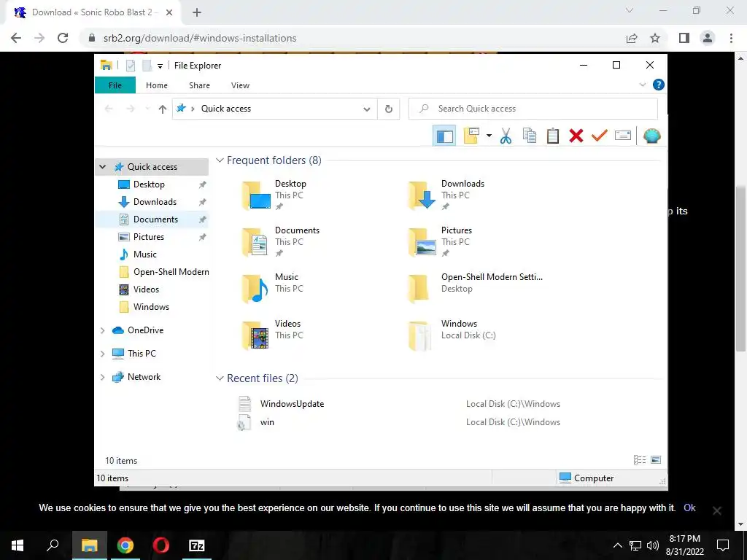Click the Copy icon in toolbar

(530, 136)
